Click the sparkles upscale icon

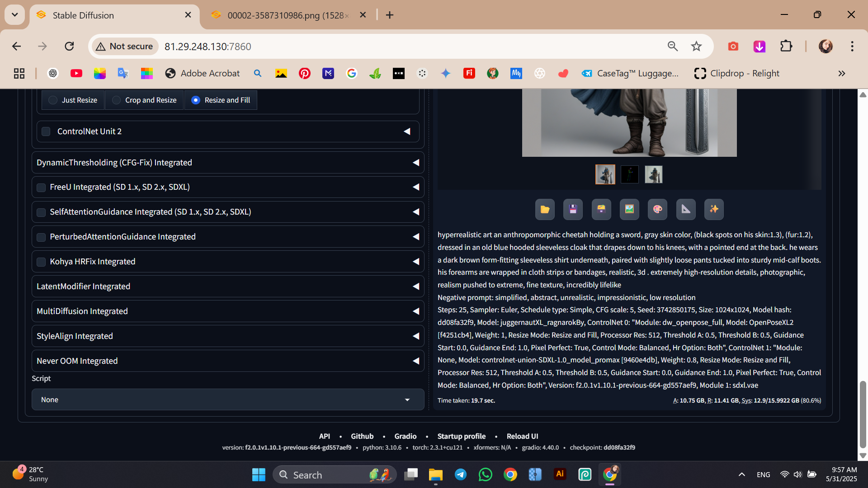(714, 209)
